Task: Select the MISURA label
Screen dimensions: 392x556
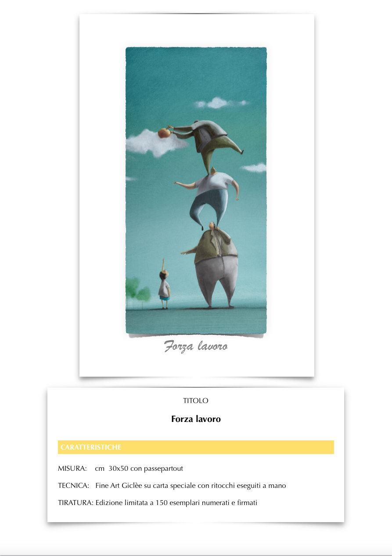Action: pos(72,469)
